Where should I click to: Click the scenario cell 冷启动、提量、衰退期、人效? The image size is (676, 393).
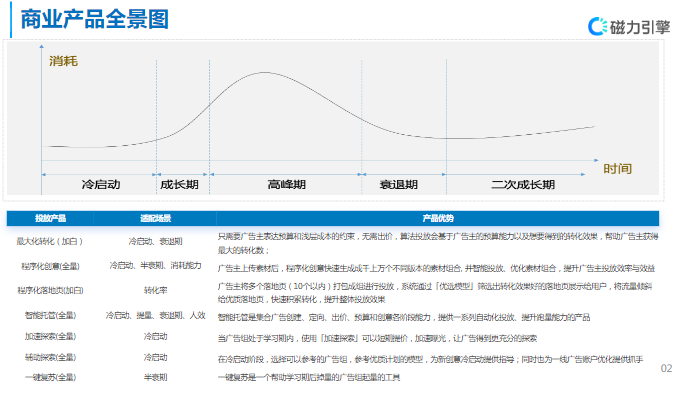click(x=155, y=315)
